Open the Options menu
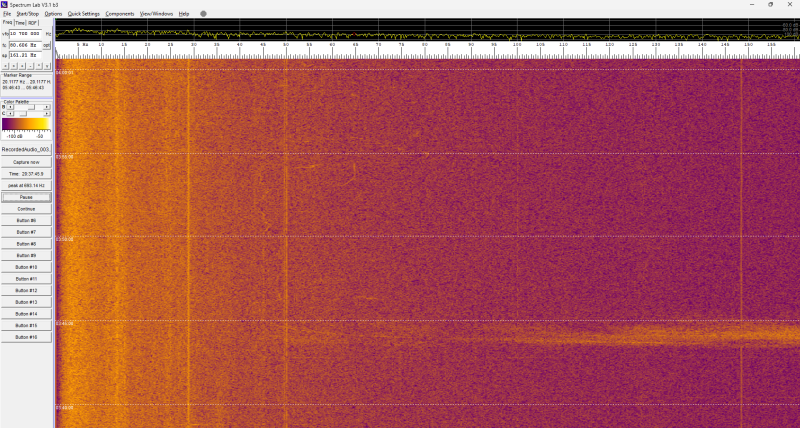800x428 pixels. pos(53,14)
